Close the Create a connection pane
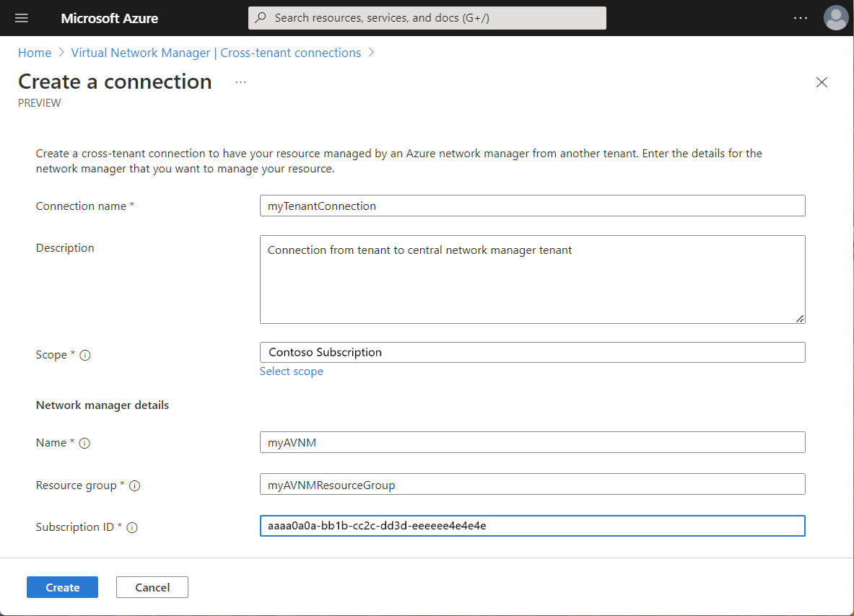The width and height of the screenshot is (854, 616). pyautogui.click(x=822, y=82)
